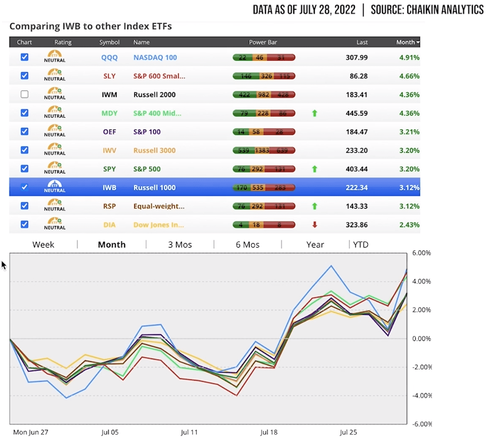
Task: Sort by the Power Bar column header
Action: tap(263, 42)
